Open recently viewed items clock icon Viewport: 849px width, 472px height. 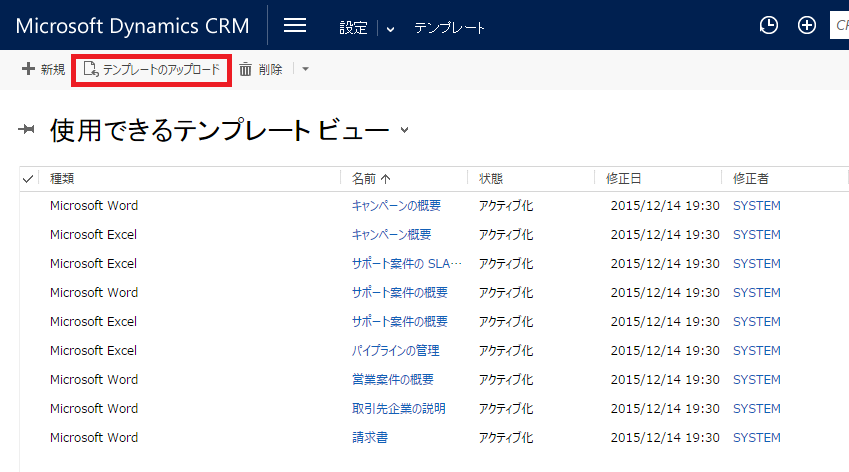click(x=768, y=25)
